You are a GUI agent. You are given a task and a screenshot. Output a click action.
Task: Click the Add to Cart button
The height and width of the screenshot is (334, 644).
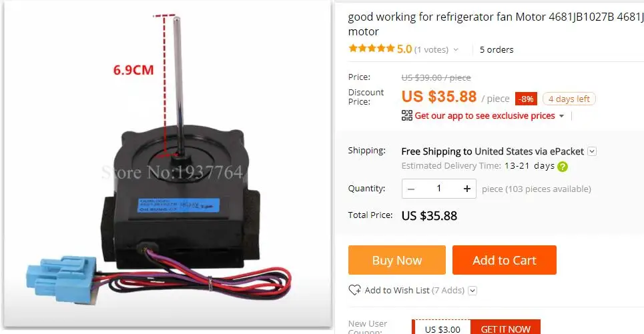pyautogui.click(x=505, y=260)
